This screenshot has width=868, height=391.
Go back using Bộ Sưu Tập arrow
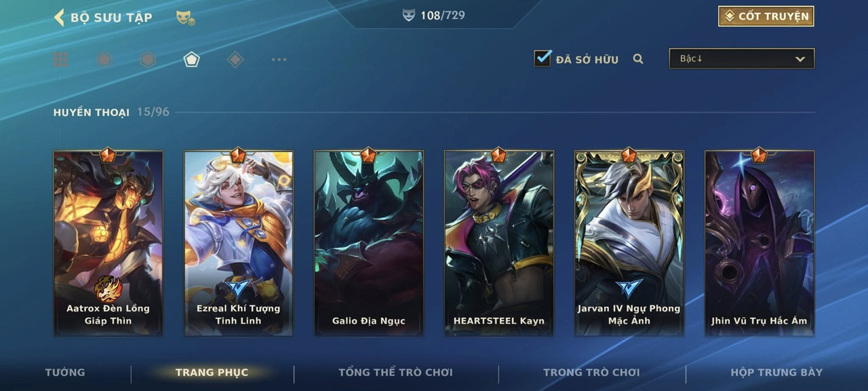tap(59, 17)
